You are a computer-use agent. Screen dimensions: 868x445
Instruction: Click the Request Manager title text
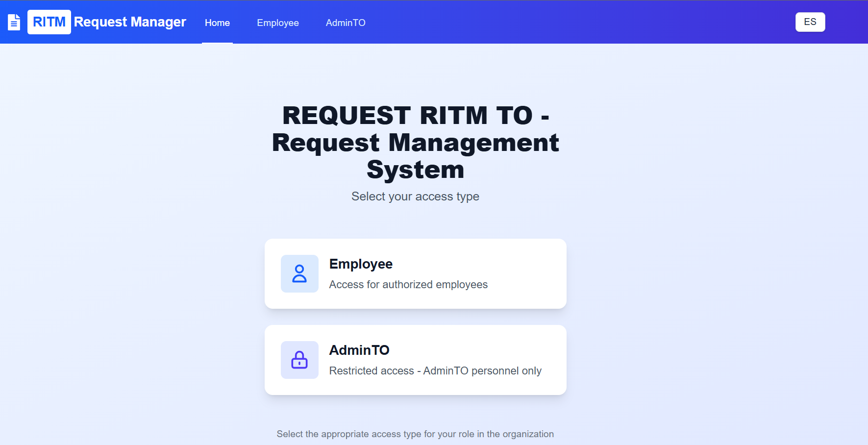pos(130,22)
